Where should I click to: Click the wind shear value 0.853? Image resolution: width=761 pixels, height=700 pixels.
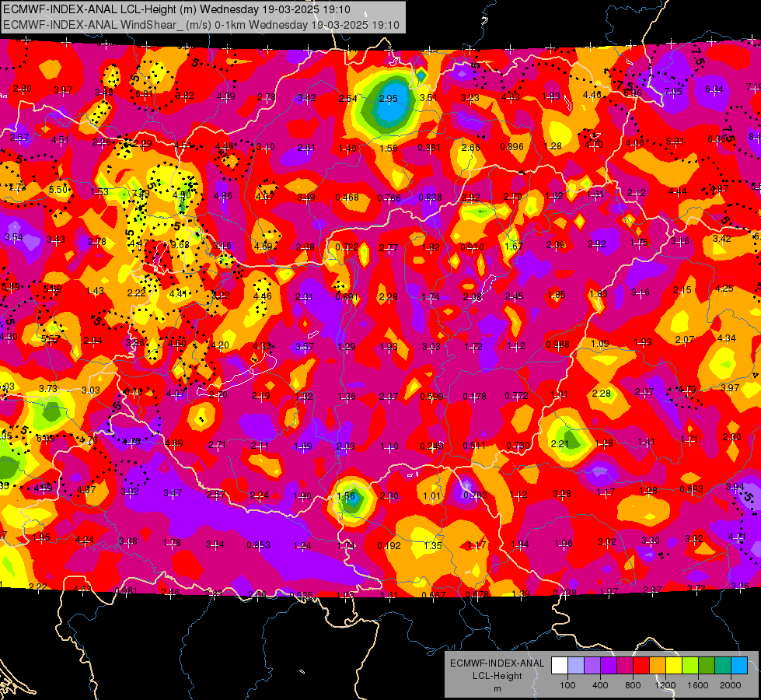coord(258,545)
